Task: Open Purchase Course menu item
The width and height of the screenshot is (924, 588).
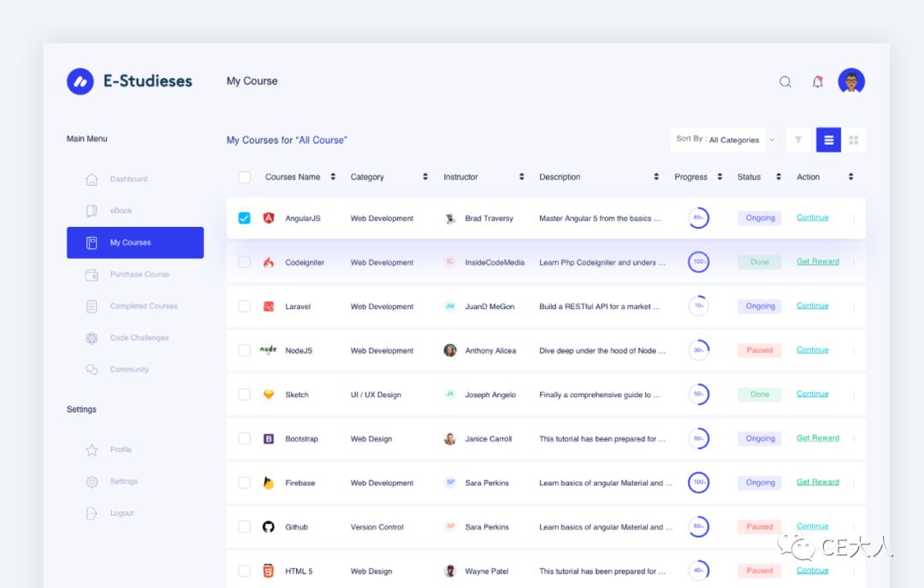Action: pyautogui.click(x=135, y=274)
